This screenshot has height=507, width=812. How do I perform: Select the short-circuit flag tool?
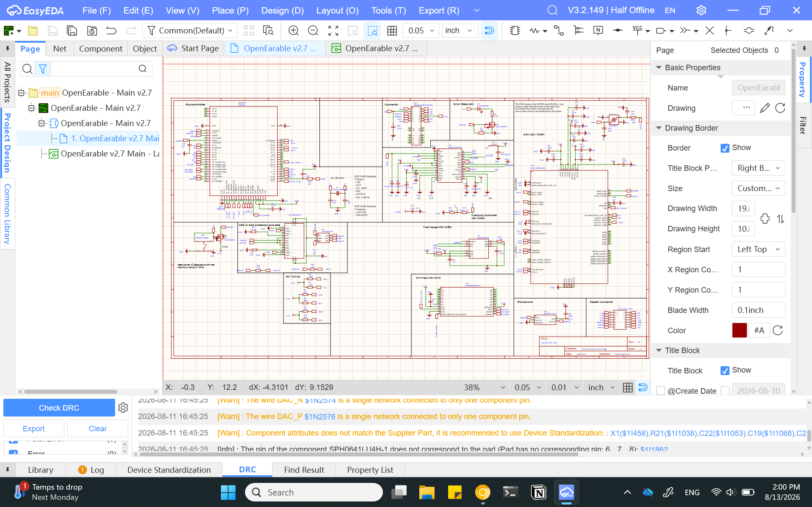749,30
